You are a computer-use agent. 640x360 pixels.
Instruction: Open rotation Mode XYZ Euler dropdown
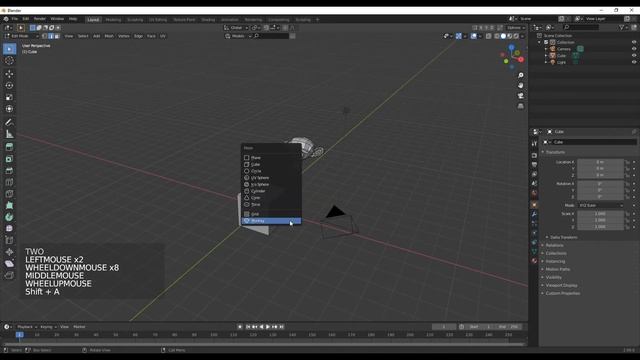pos(601,205)
